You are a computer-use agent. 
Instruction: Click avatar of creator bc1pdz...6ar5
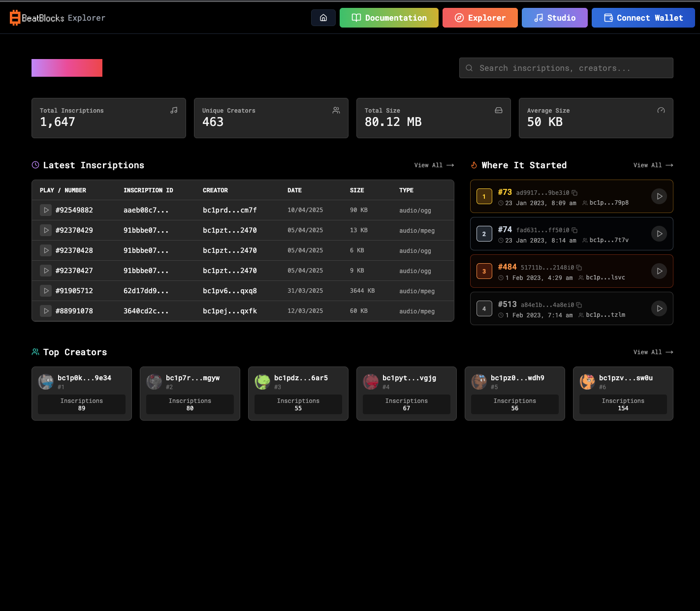coord(262,382)
